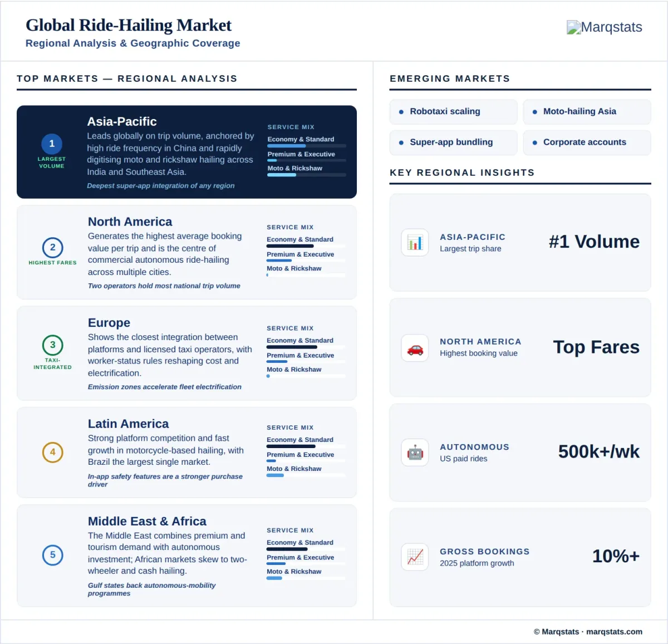Click Asia-Pacific Economy & Standard bar

307,146
